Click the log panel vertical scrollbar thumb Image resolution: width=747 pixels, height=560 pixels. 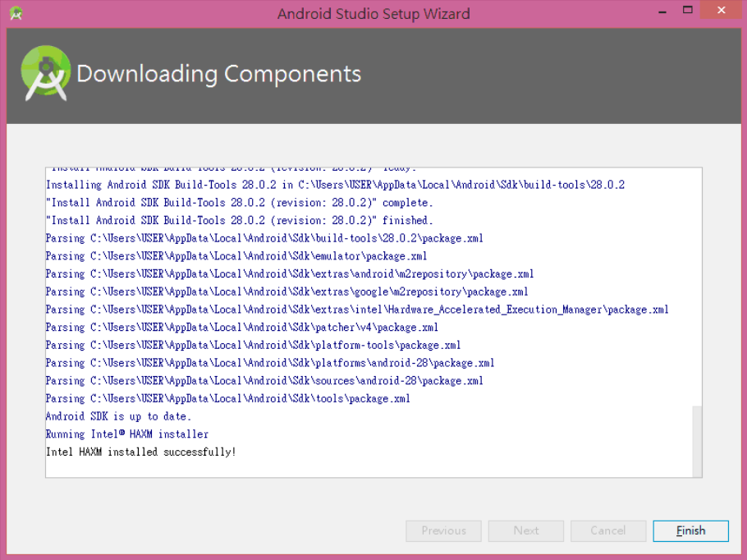697,441
